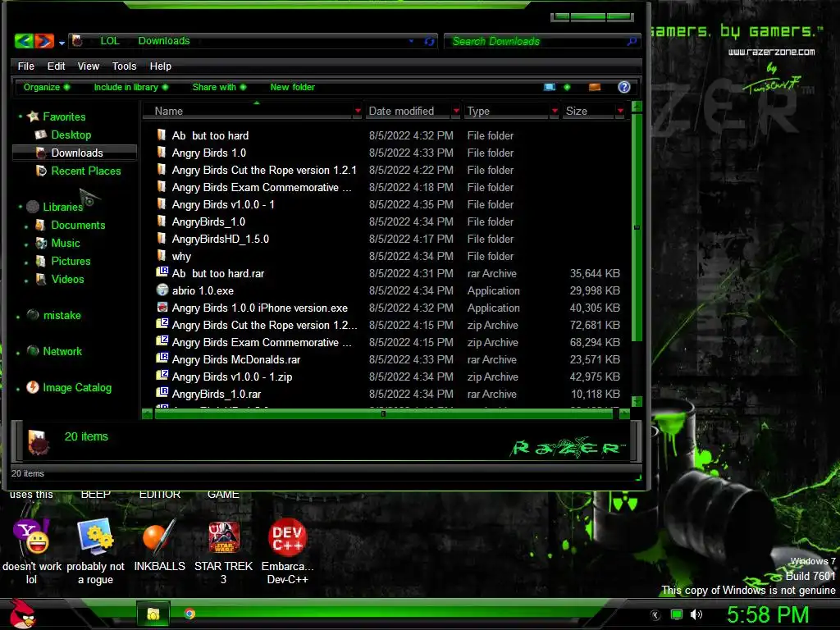Open the Help menu
This screenshot has height=630, width=840.
160,66
